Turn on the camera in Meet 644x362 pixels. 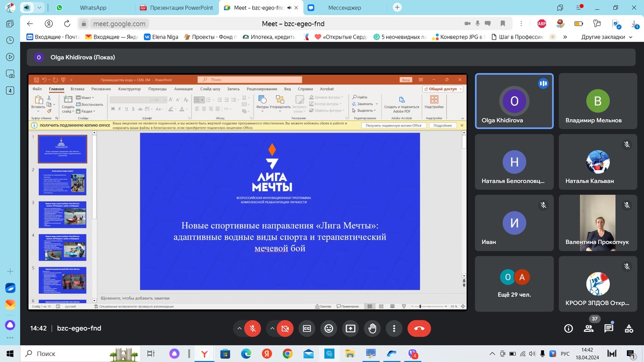click(x=285, y=328)
